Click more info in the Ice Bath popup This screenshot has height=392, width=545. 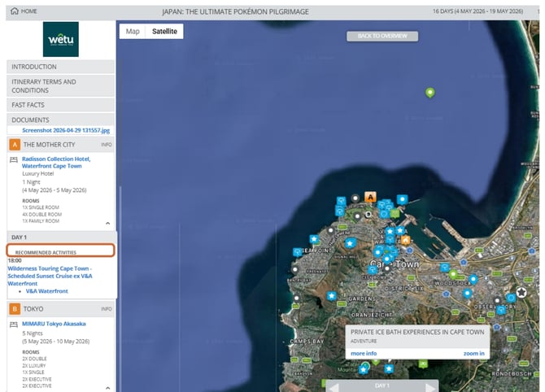tap(364, 354)
